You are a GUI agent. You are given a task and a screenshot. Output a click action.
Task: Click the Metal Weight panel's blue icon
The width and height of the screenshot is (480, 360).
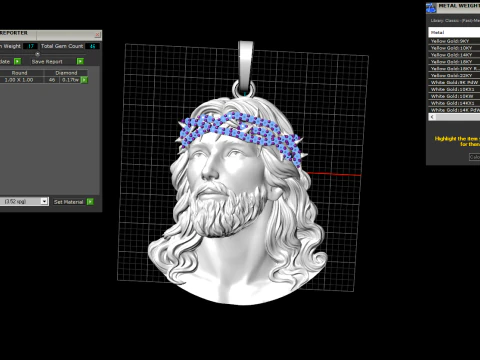tap(431, 8)
